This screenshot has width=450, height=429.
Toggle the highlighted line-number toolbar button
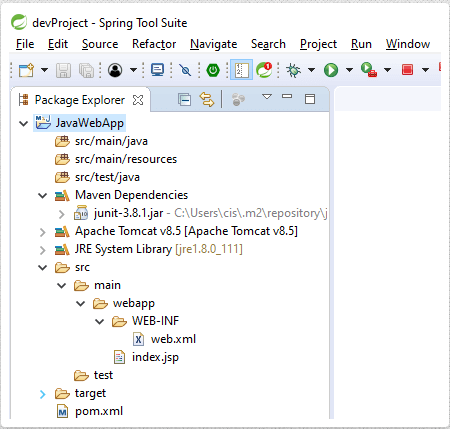point(241,70)
